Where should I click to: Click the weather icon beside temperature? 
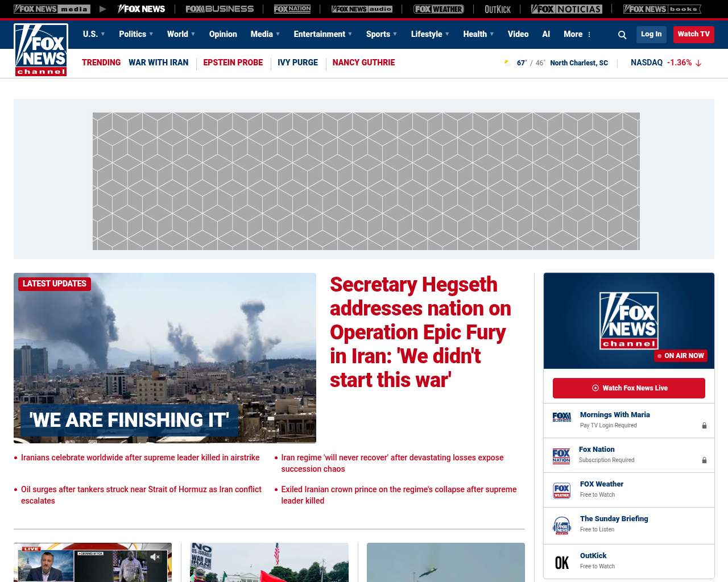507,63
